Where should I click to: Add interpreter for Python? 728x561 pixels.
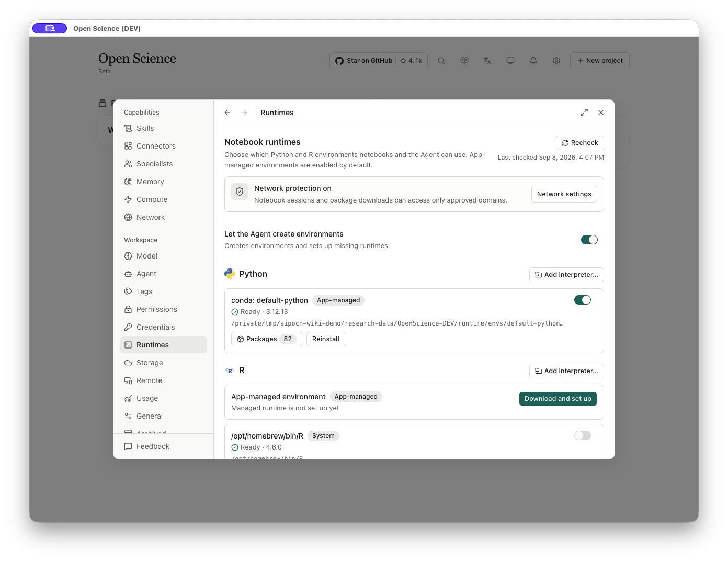coord(566,275)
